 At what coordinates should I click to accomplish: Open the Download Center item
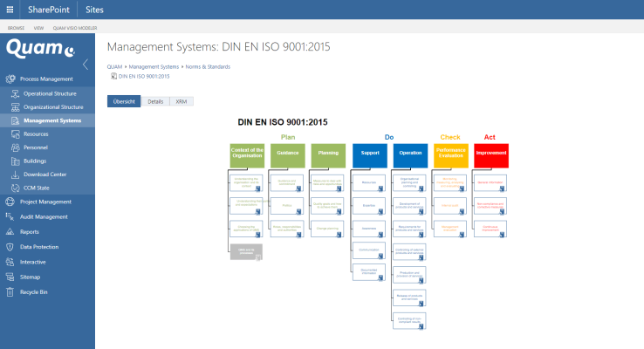click(x=45, y=174)
